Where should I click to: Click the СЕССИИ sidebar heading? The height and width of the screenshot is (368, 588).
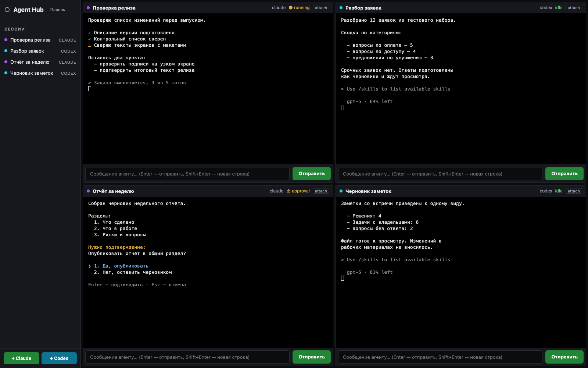(x=15, y=29)
